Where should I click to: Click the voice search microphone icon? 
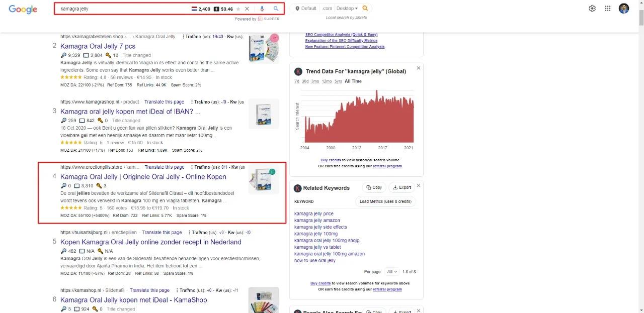pyautogui.click(x=262, y=9)
